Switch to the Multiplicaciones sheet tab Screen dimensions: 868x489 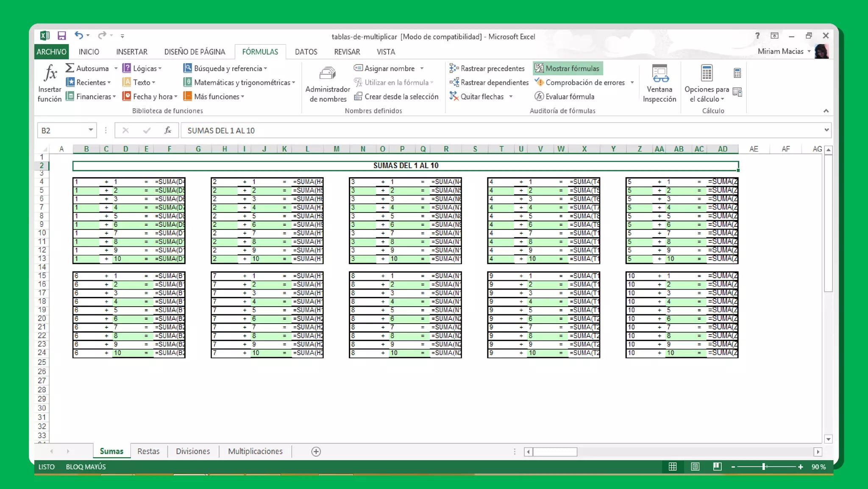point(255,451)
